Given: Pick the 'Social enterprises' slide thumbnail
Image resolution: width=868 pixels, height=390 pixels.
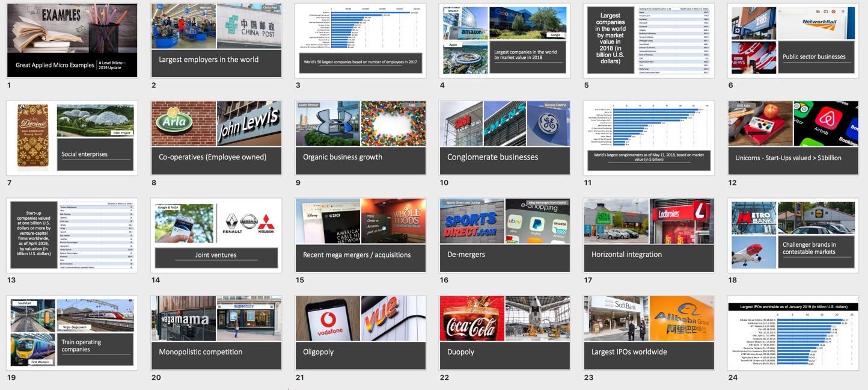Looking at the screenshot, I should click(x=72, y=138).
